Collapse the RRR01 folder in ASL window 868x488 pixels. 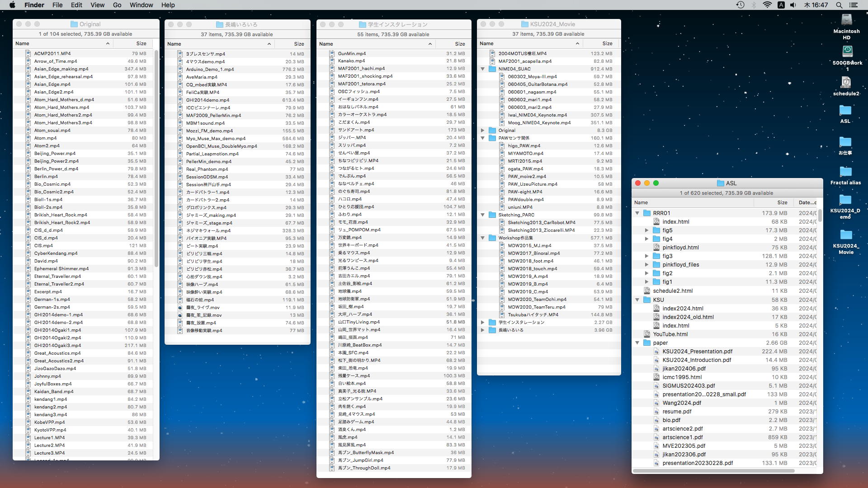point(637,213)
